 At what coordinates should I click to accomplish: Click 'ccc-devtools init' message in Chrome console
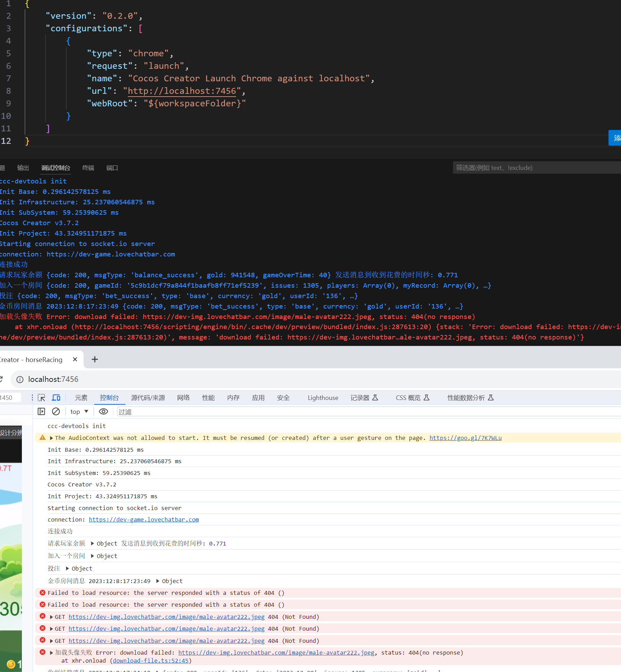pos(77,426)
